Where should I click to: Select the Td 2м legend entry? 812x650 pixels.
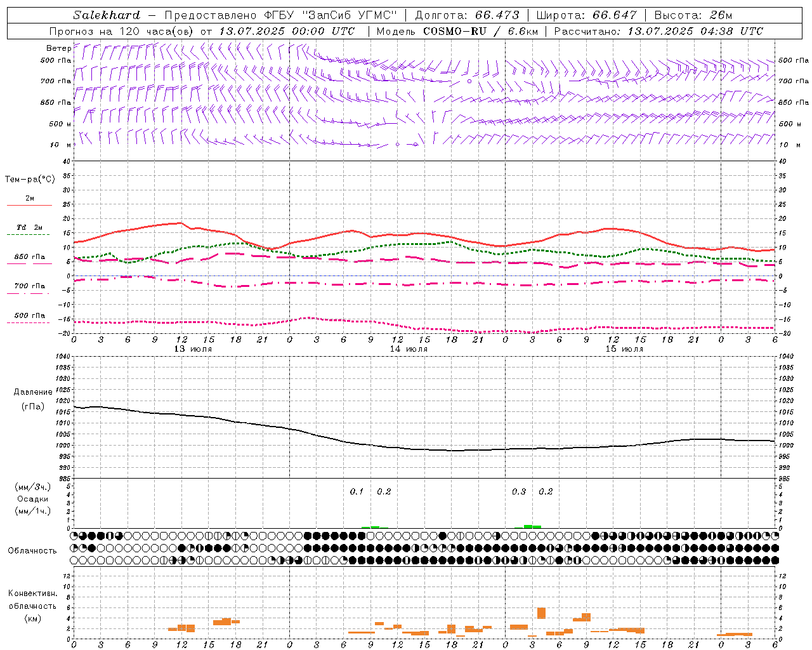29,227
